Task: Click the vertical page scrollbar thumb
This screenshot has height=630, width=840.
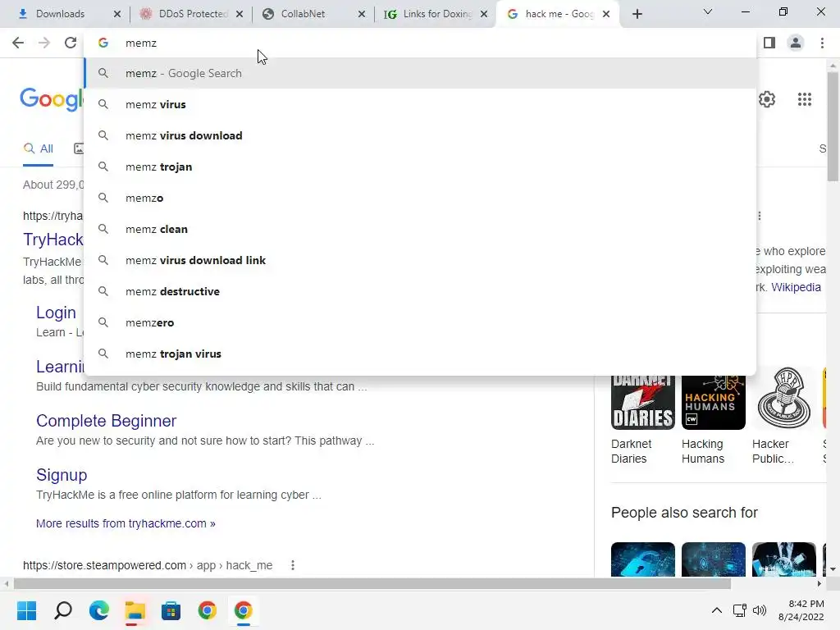Action: point(833,126)
